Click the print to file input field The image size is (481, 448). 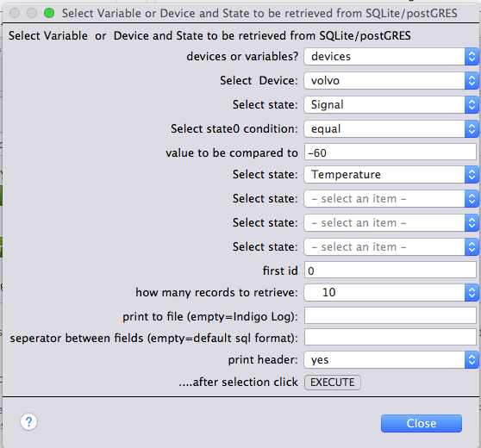click(390, 315)
